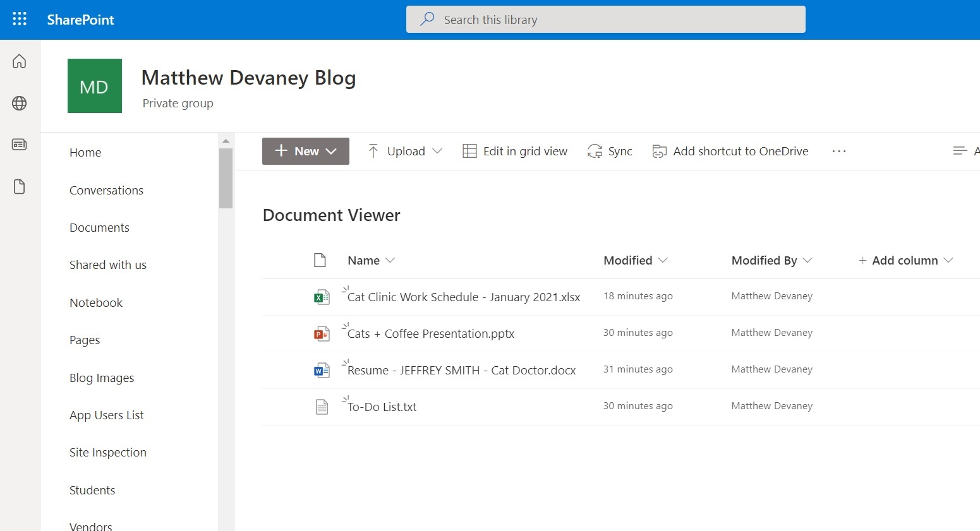Open SharePoint home from the left rail

tap(19, 61)
